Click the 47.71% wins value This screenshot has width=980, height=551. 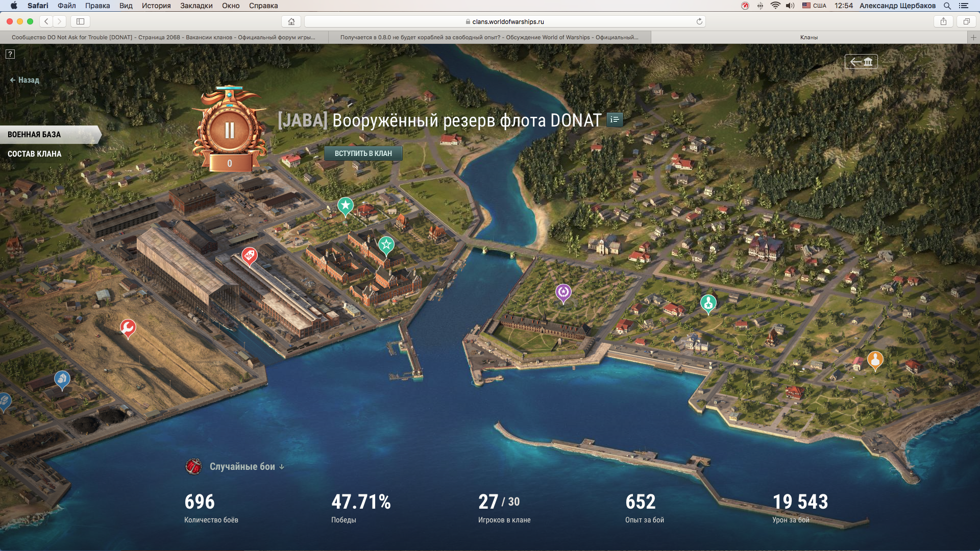[361, 502]
